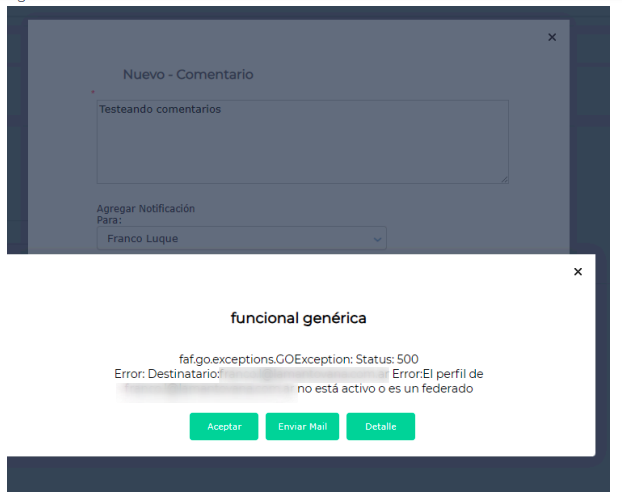Click the 'no está activo o es un federado' text
This screenshot has width=622, height=497.
[x=385, y=388]
